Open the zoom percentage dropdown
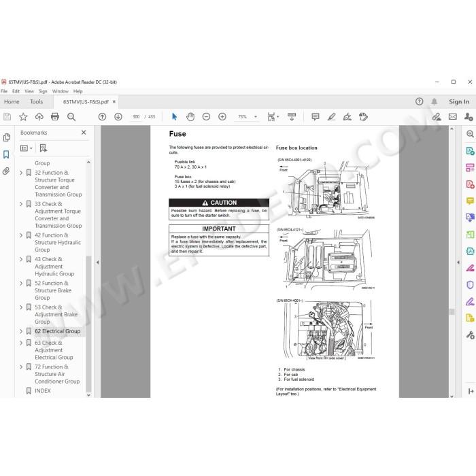Viewport: 476px width, 476px height. (x=256, y=117)
